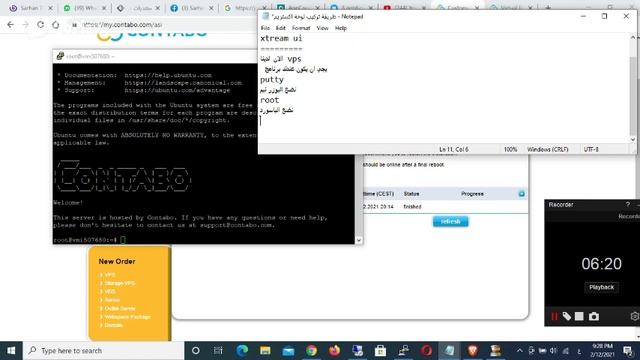Screen dimensions: 640x360
Task: Stop the recording with the square button
Action: point(579,316)
